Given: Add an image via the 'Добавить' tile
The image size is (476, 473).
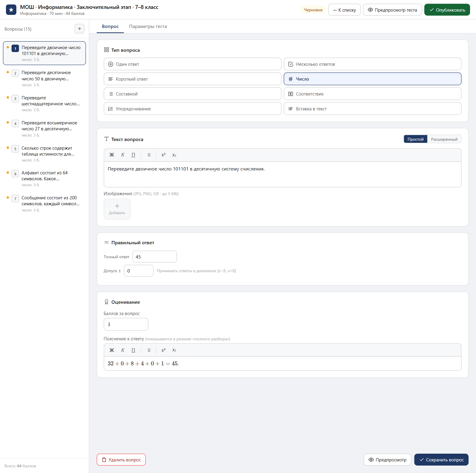Looking at the screenshot, I should click(x=117, y=209).
